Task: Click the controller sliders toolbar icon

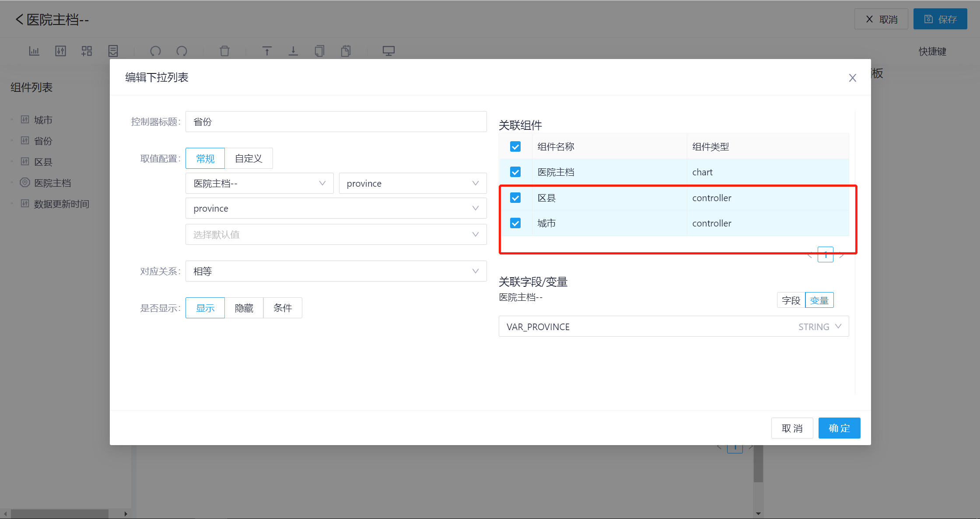Action: (60, 51)
